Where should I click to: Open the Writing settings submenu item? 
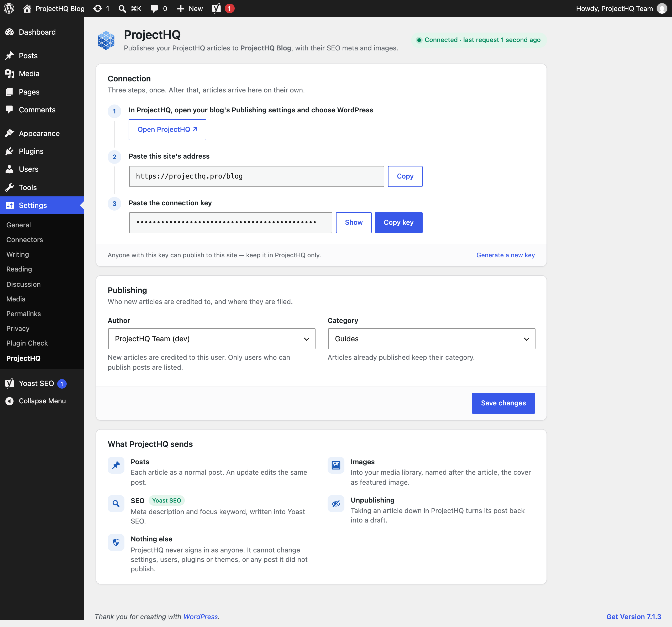(x=18, y=254)
